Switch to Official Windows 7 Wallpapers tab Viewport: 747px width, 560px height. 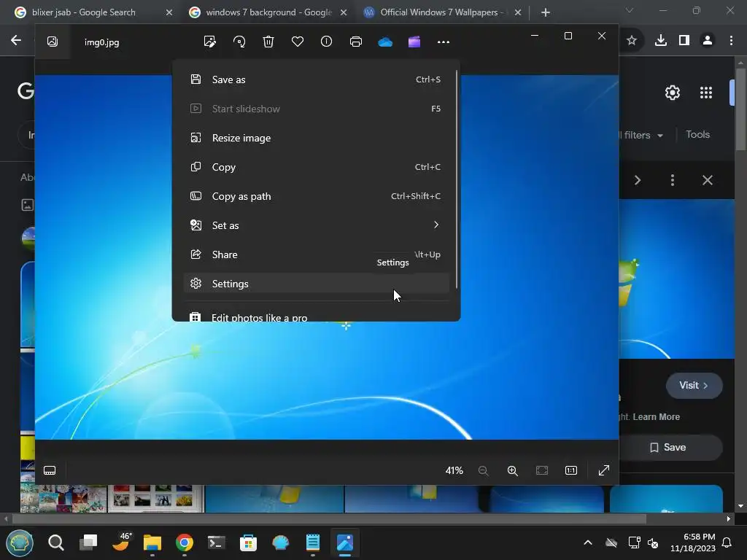(441, 12)
